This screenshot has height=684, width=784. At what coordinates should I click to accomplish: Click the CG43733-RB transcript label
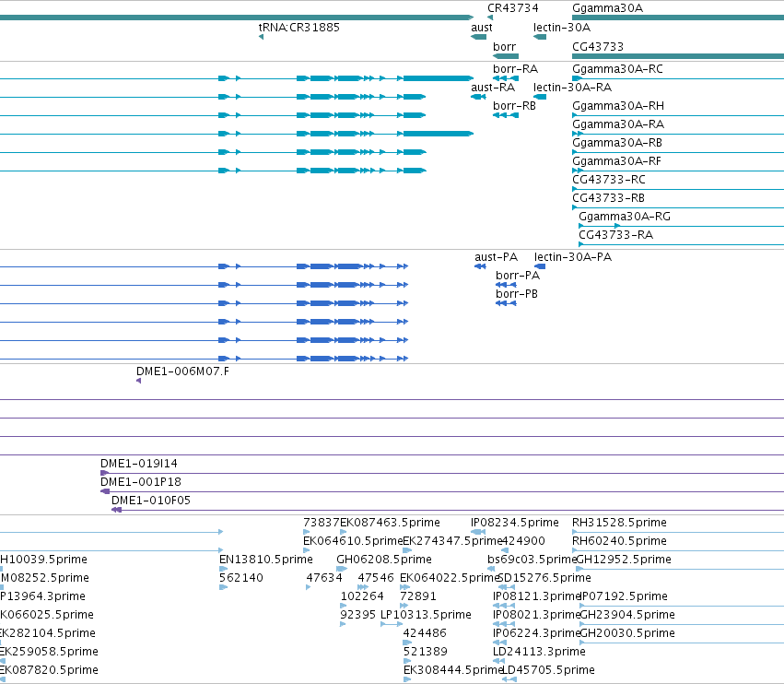pos(608,198)
